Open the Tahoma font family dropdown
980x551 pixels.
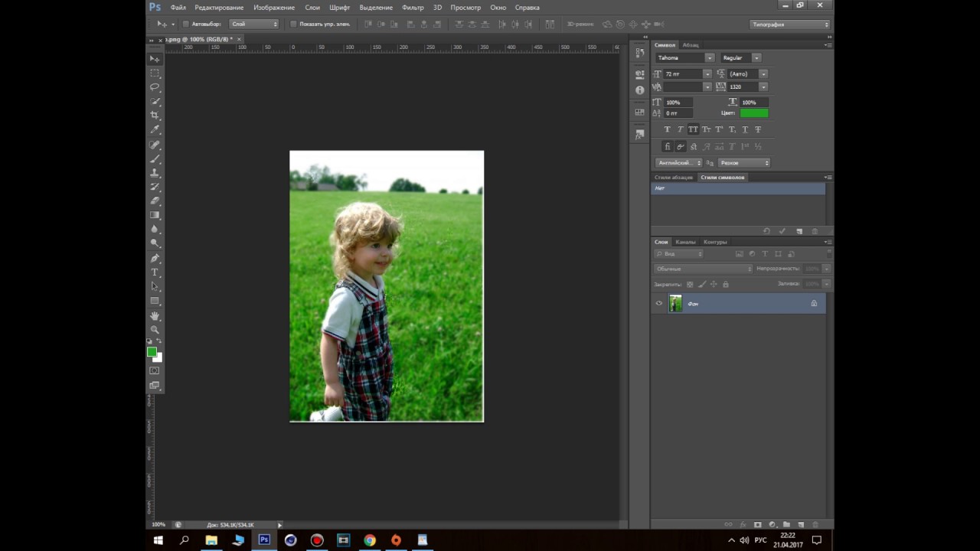click(710, 58)
